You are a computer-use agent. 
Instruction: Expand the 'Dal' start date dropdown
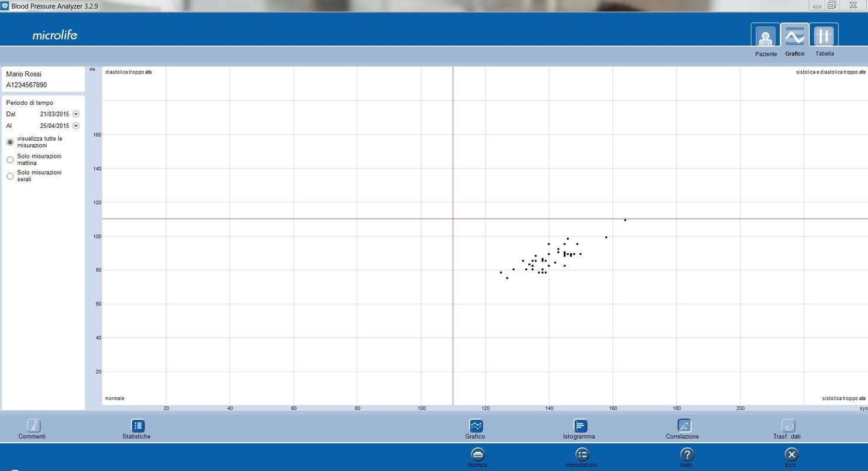point(76,114)
